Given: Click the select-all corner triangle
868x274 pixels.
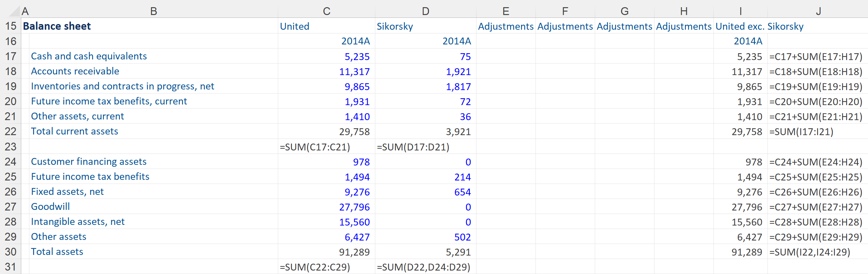Looking at the screenshot, I should (14, 12).
